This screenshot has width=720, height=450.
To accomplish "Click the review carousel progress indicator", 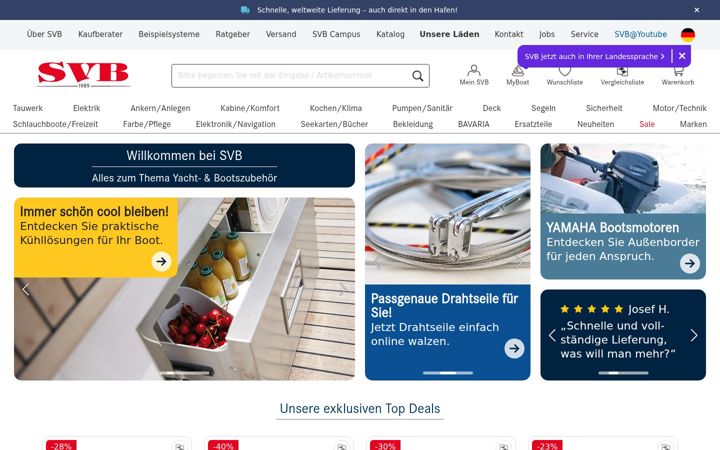I will point(623,373).
